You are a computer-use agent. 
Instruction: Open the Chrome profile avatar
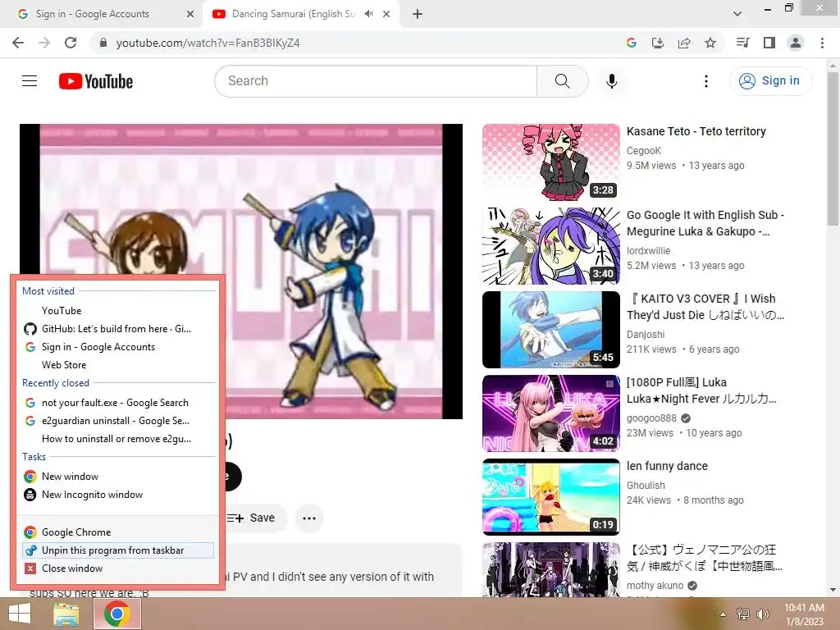(796, 43)
